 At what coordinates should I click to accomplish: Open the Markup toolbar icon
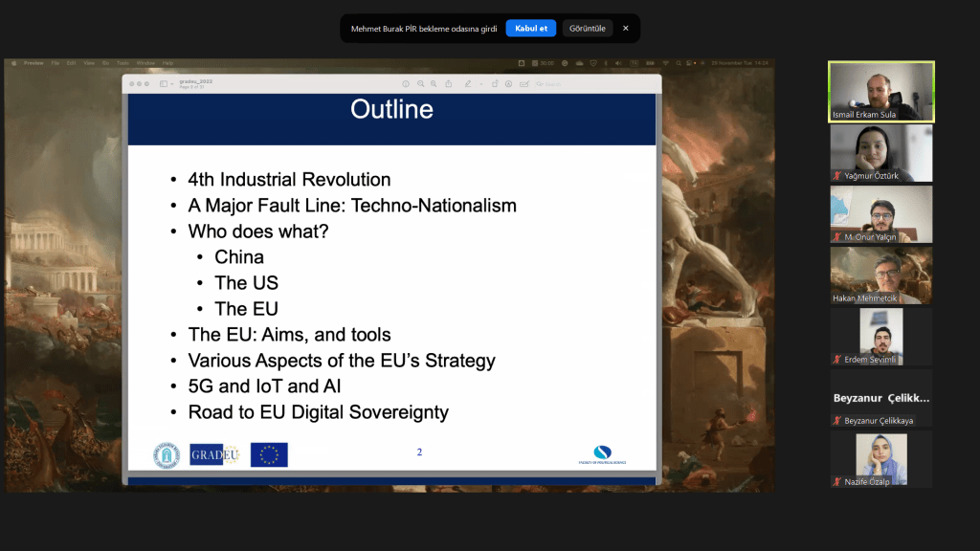508,84
